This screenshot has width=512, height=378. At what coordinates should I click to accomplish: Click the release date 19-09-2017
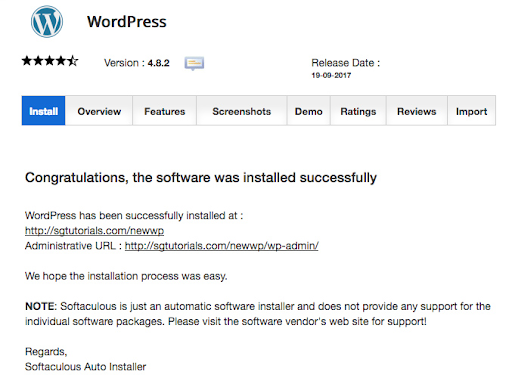331,75
